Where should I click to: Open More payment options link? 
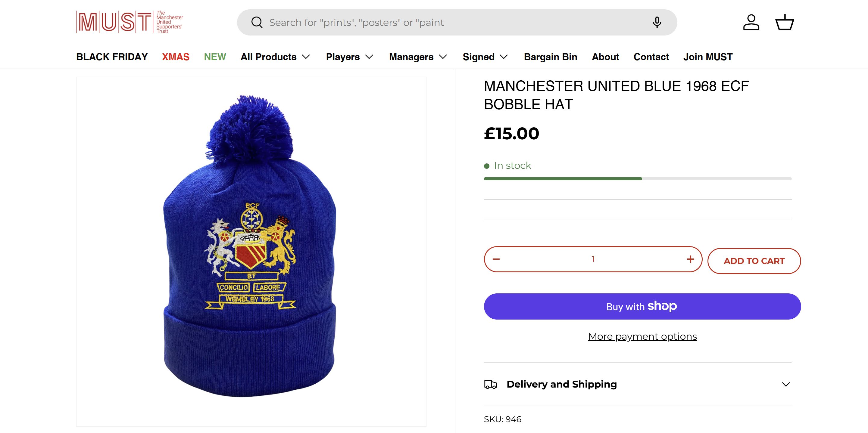[x=642, y=336]
